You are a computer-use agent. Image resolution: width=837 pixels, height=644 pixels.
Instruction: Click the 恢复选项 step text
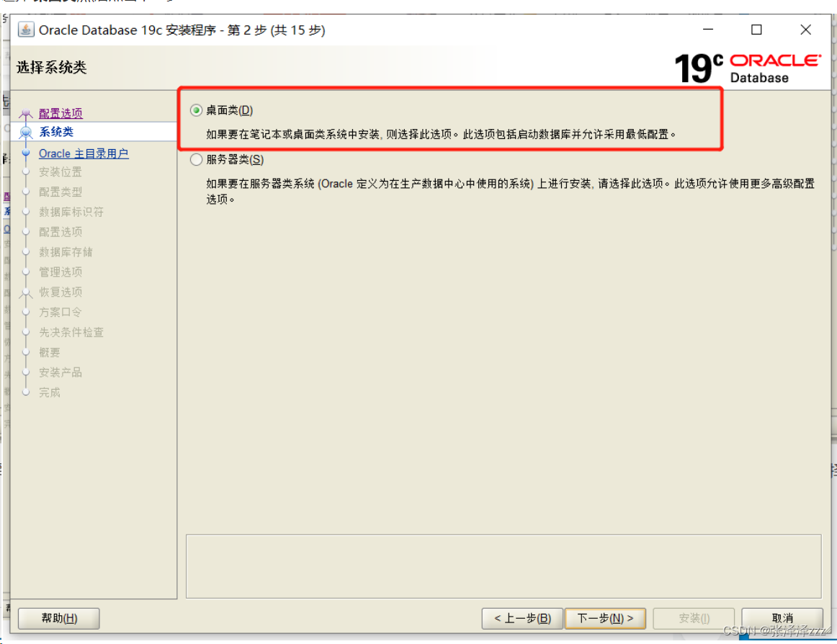61,292
